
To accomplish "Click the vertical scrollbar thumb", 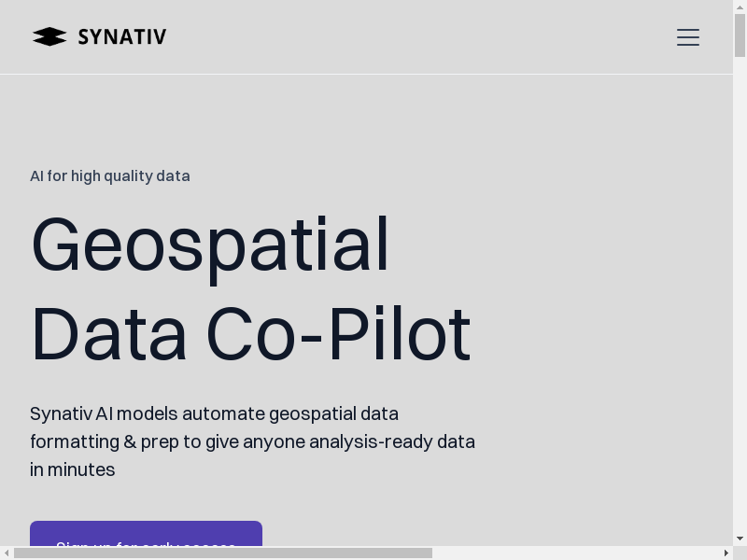I will click(x=740, y=35).
